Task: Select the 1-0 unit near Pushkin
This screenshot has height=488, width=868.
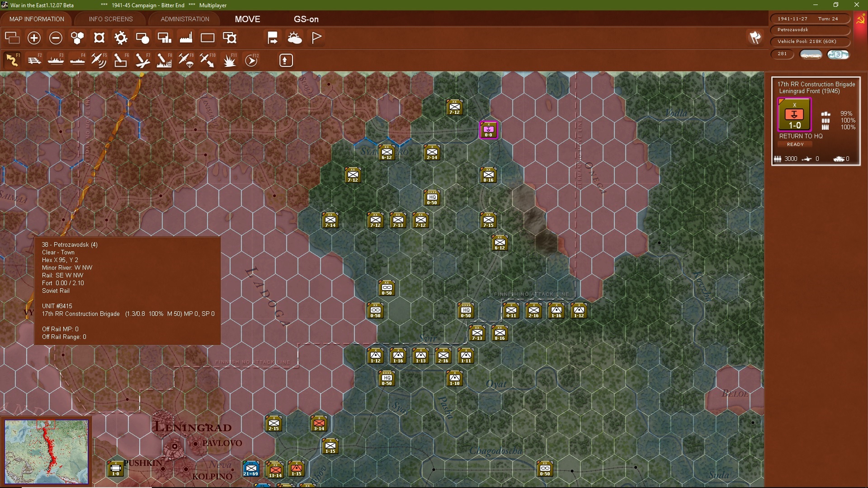Action: click(115, 469)
